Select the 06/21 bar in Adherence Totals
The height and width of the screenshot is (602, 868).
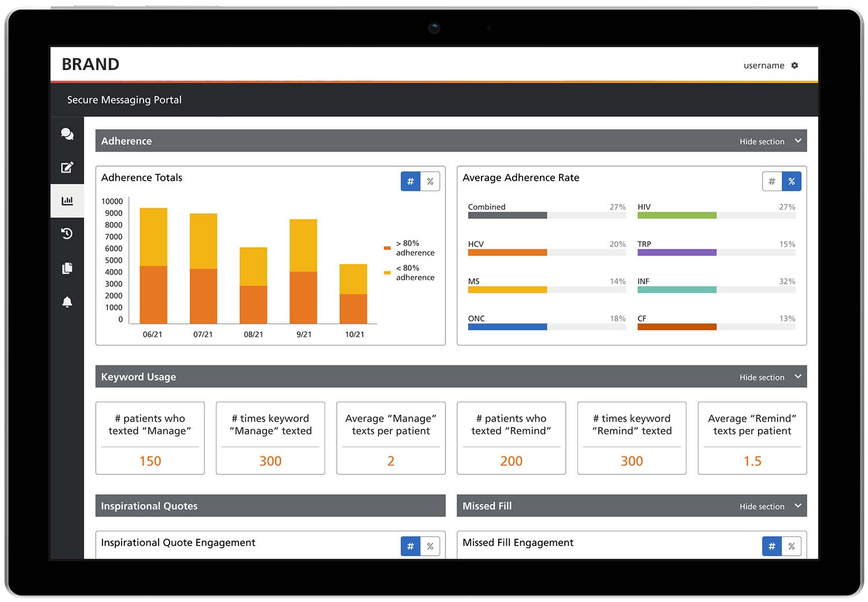point(153,266)
